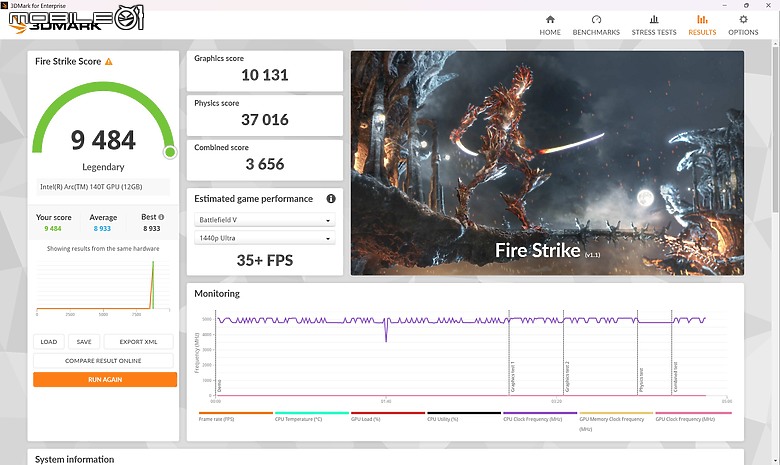
Task: Click the System information heading
Action: (74, 460)
